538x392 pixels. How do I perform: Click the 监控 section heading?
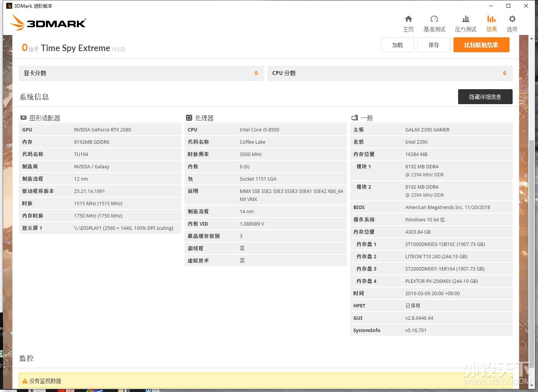27,358
